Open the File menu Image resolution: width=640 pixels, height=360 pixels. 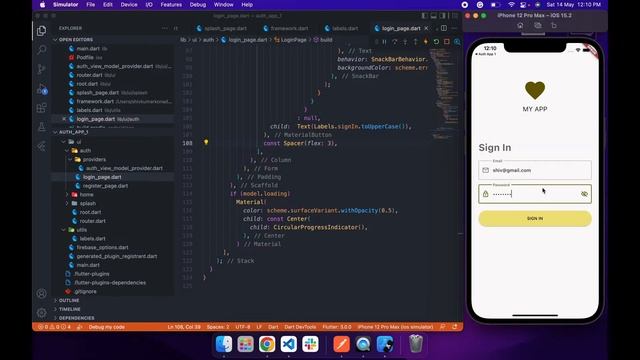(x=91, y=5)
